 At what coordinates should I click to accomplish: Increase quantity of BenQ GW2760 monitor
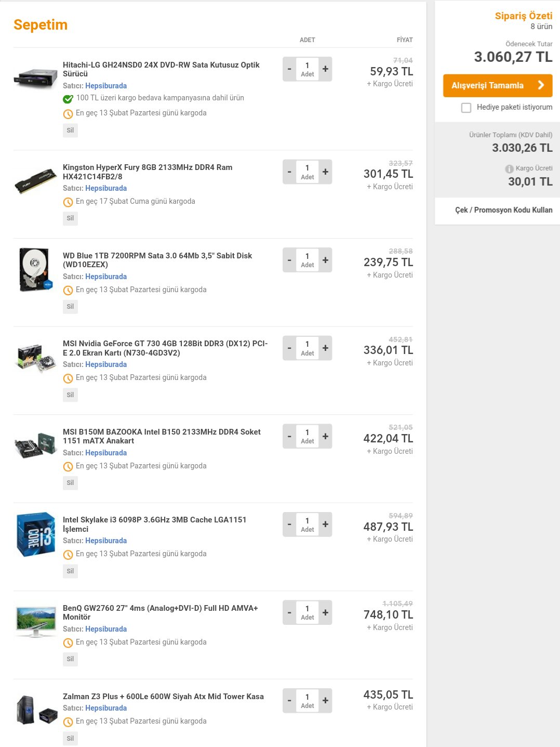325,613
